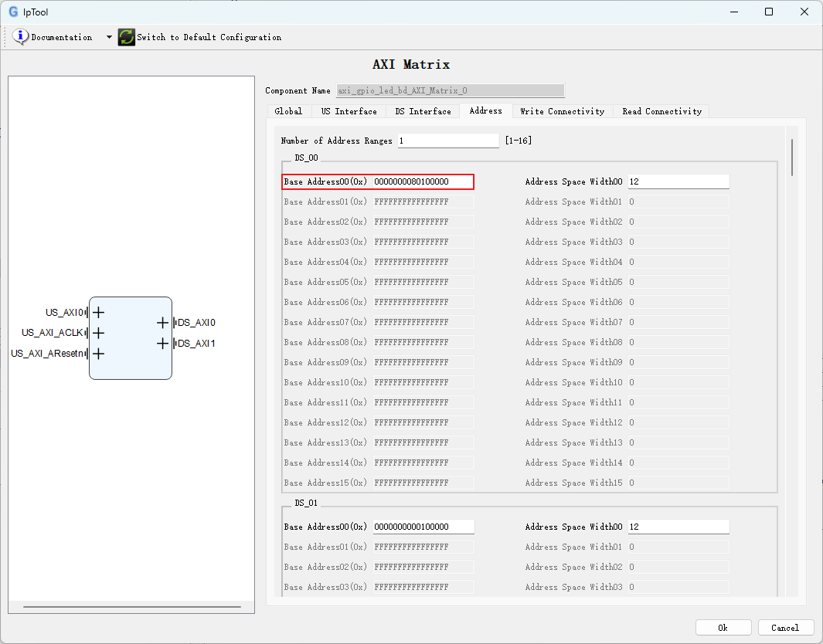
Task: Click the DS_00 group label
Action: (x=306, y=158)
